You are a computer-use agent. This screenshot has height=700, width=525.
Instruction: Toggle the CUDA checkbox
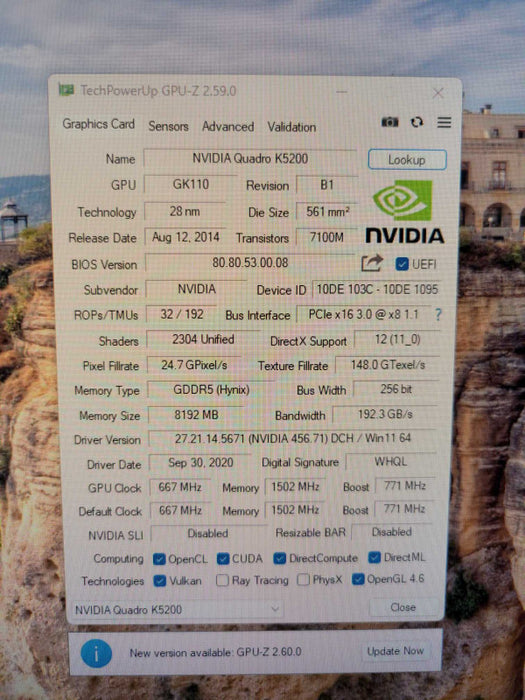[x=223, y=558]
